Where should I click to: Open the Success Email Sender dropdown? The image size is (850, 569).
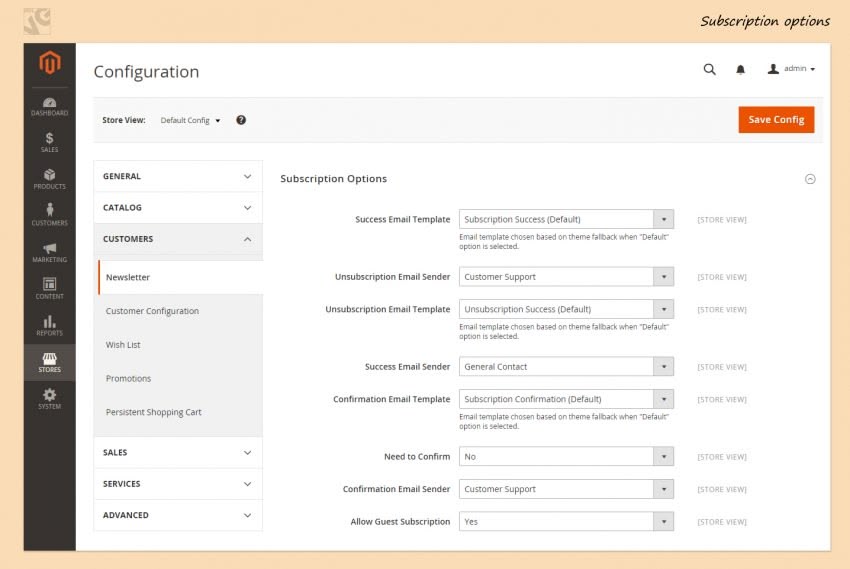point(566,367)
